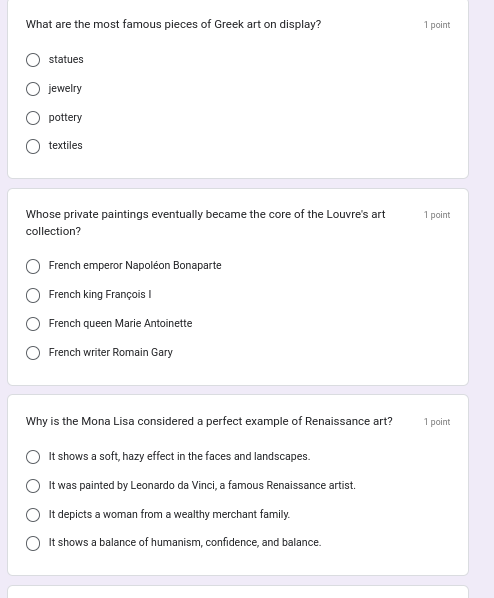
Task: Pick French queen Marie Antoinette option
Action: point(33,324)
